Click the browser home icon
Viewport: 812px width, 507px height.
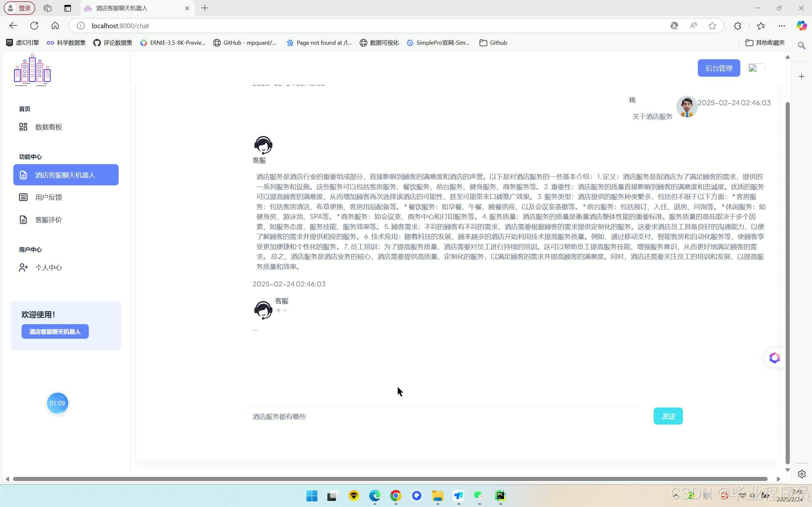pos(55,25)
